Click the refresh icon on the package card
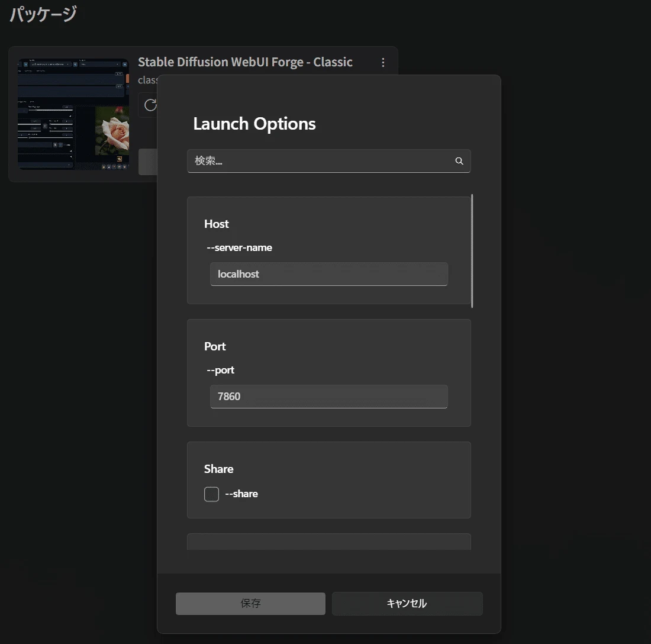 150,105
